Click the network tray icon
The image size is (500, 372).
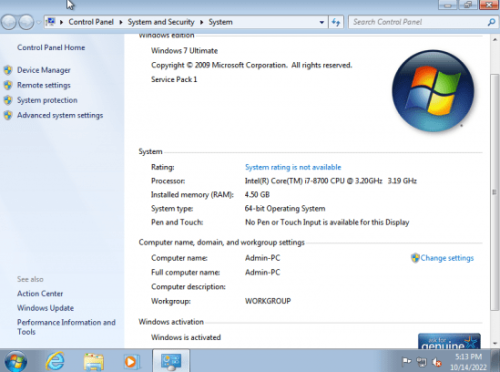(x=422, y=362)
